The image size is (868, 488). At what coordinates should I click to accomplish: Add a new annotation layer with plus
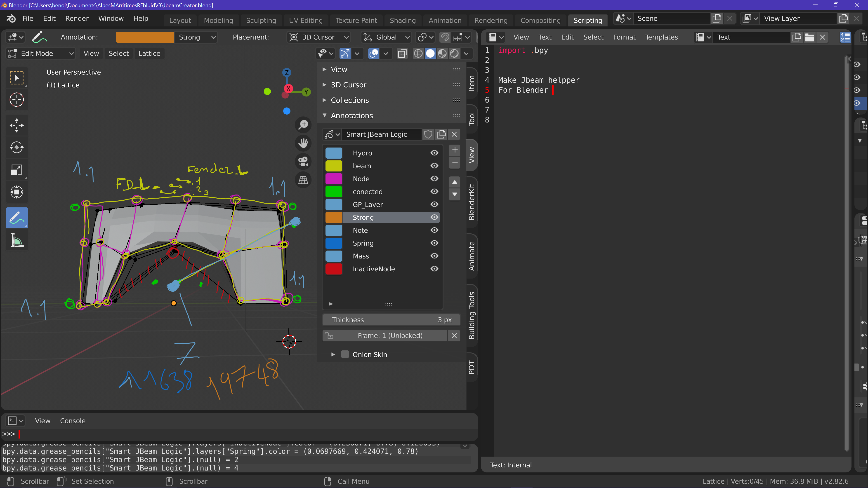[455, 150]
